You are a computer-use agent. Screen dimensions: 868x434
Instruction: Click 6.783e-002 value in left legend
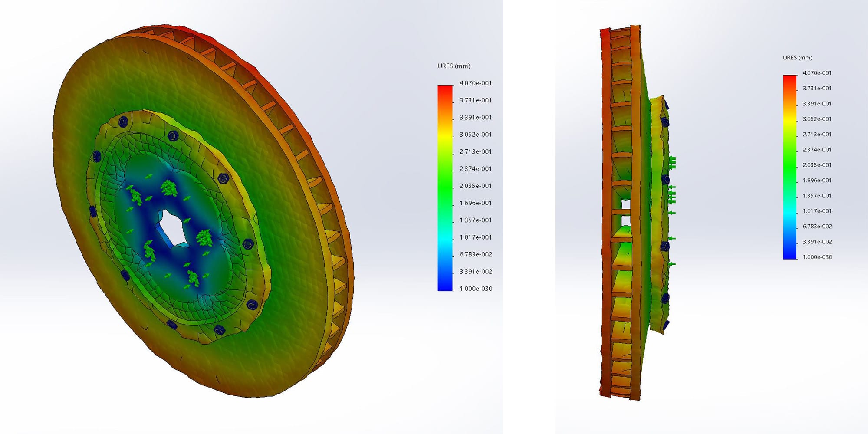click(476, 254)
